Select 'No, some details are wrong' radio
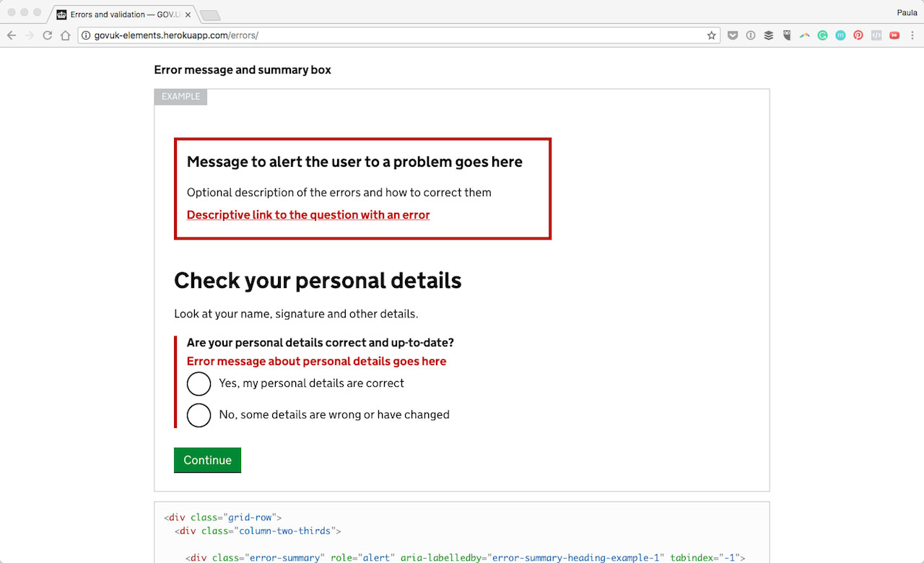Viewport: 924px width, 563px height. click(x=199, y=416)
